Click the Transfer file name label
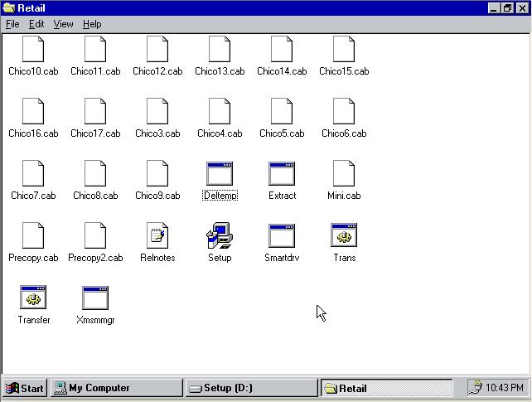 pos(34,320)
